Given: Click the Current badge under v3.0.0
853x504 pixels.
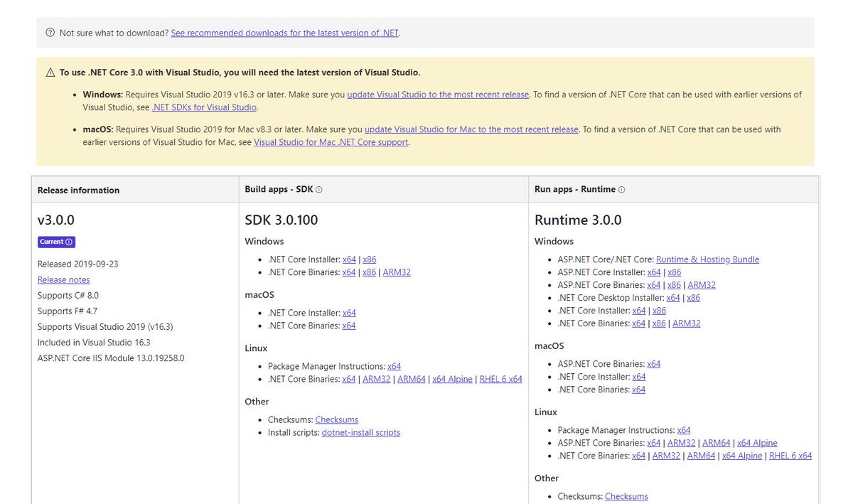Looking at the screenshot, I should 57,242.
